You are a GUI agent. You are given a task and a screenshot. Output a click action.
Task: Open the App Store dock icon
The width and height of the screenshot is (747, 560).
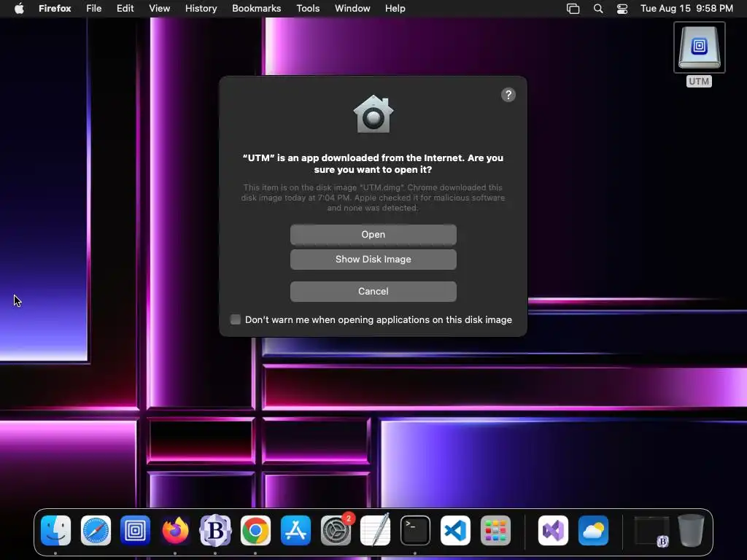(x=295, y=531)
